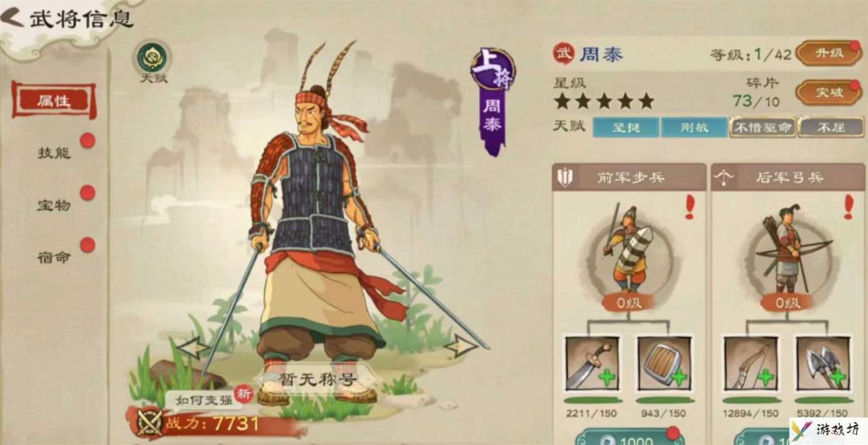This screenshot has height=445, width=868.
Task: Tap the shield equipment slot
Action: tap(663, 363)
